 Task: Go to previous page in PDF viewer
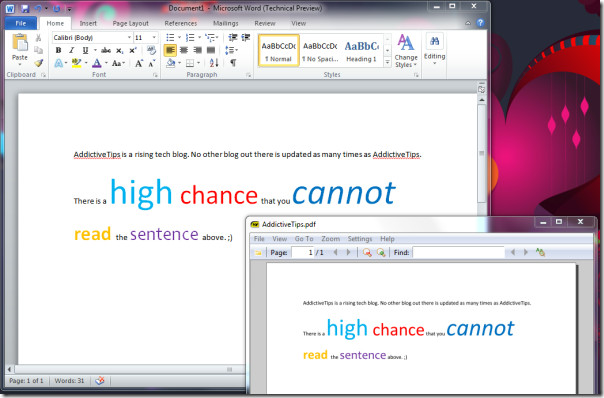[x=335, y=252]
